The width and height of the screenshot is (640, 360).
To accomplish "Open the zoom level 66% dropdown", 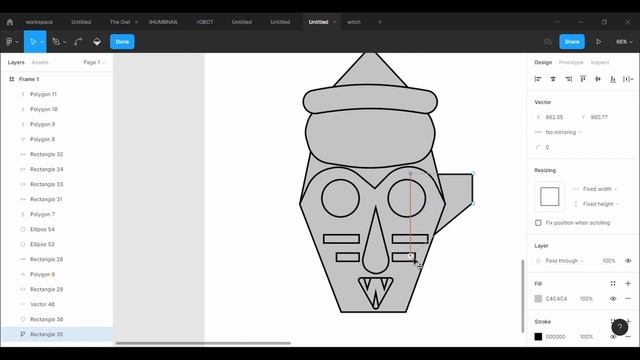I will coord(624,42).
